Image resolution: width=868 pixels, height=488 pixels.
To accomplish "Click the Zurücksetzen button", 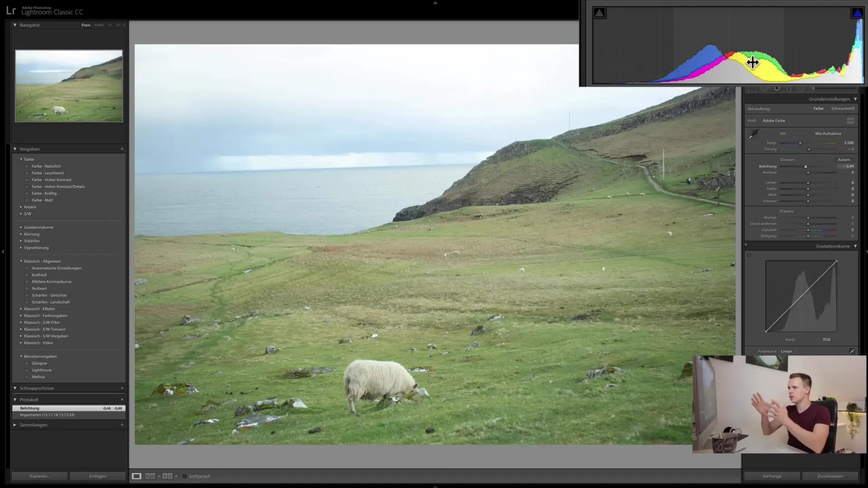I will [x=830, y=476].
